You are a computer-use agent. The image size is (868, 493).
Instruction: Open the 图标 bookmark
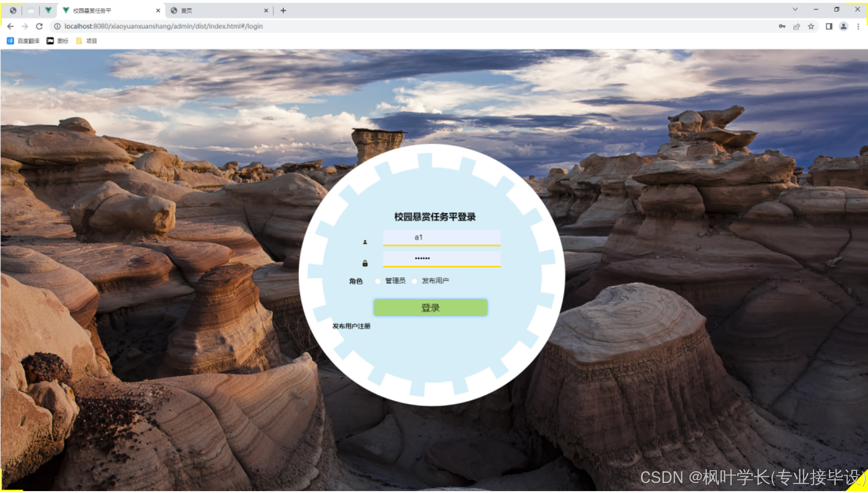[x=57, y=41]
